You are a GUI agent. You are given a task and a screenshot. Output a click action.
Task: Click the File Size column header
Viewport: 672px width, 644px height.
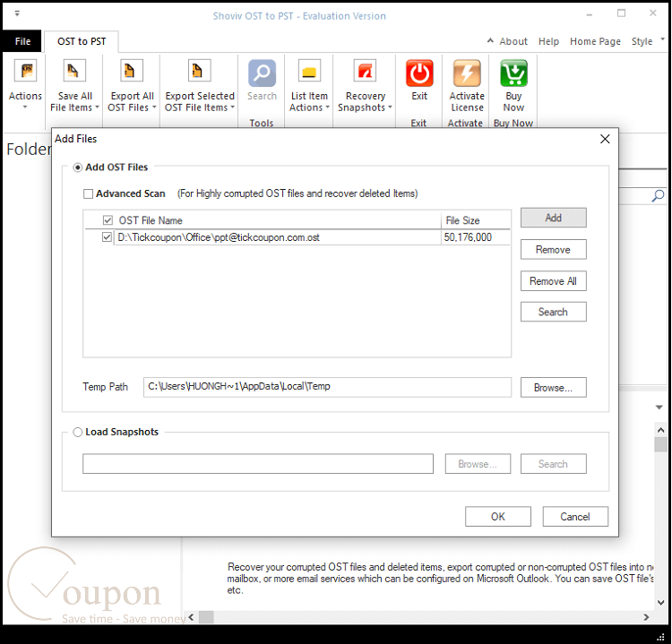pos(476,220)
